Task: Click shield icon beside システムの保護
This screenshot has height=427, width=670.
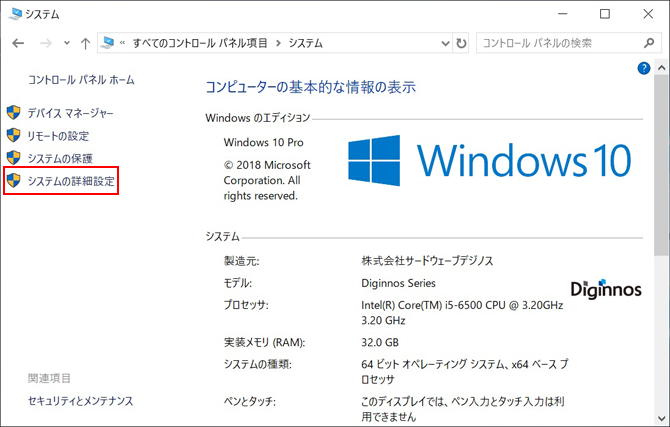Action: tap(14, 158)
